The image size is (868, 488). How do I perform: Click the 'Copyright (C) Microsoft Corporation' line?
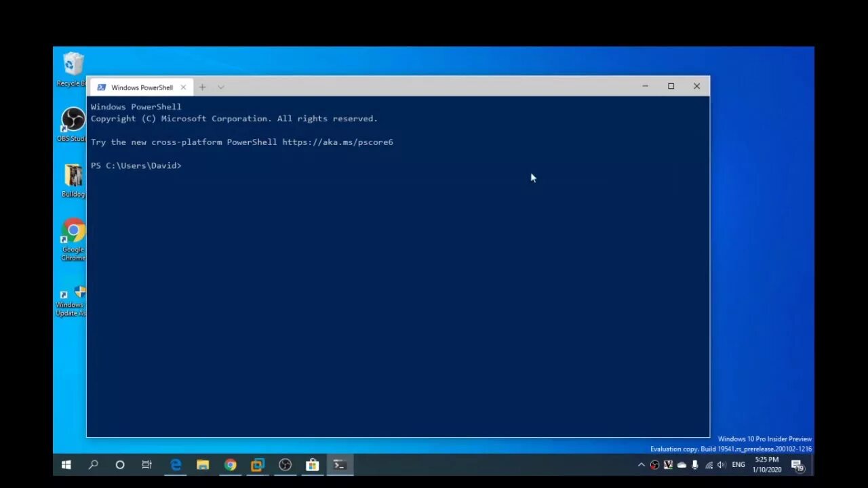[x=234, y=119]
